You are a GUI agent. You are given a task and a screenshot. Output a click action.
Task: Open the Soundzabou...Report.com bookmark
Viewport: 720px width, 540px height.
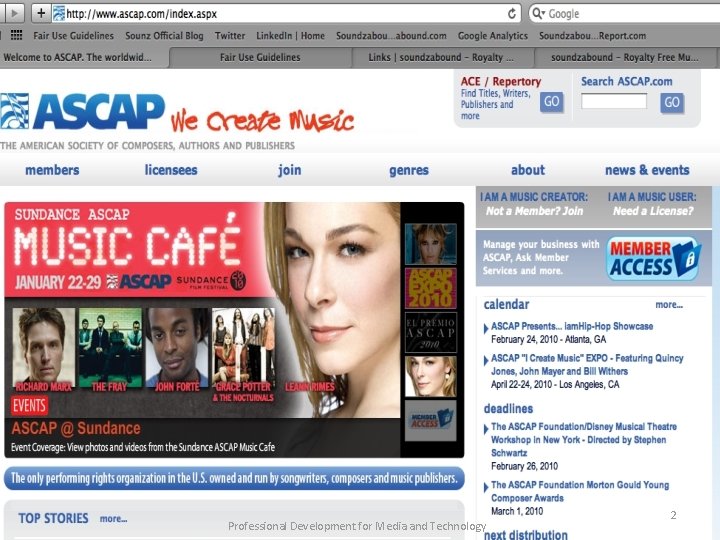click(592, 35)
